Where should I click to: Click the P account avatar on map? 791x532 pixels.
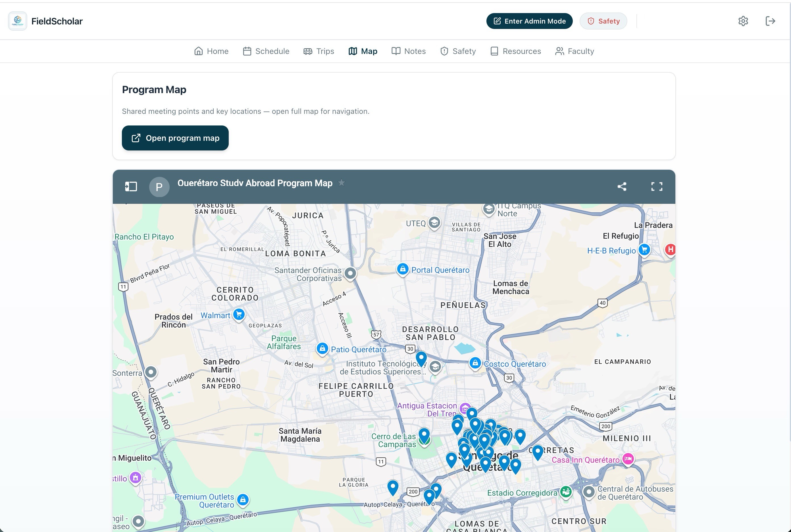[x=159, y=187]
